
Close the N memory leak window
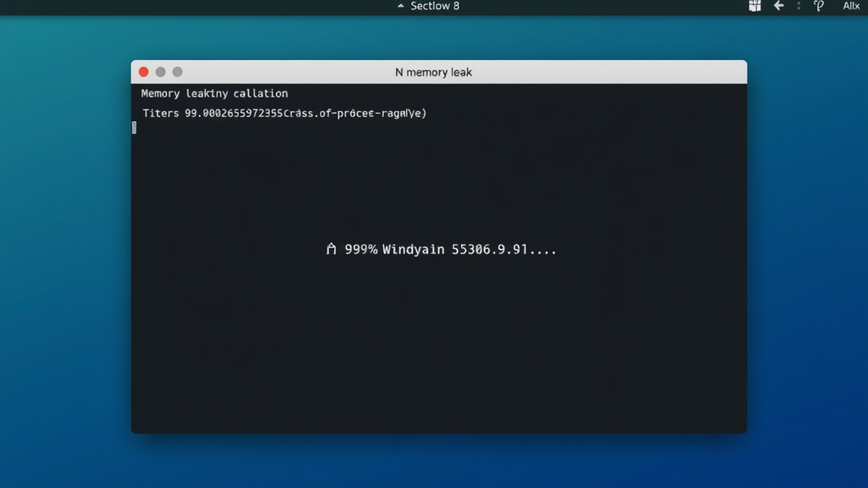143,72
